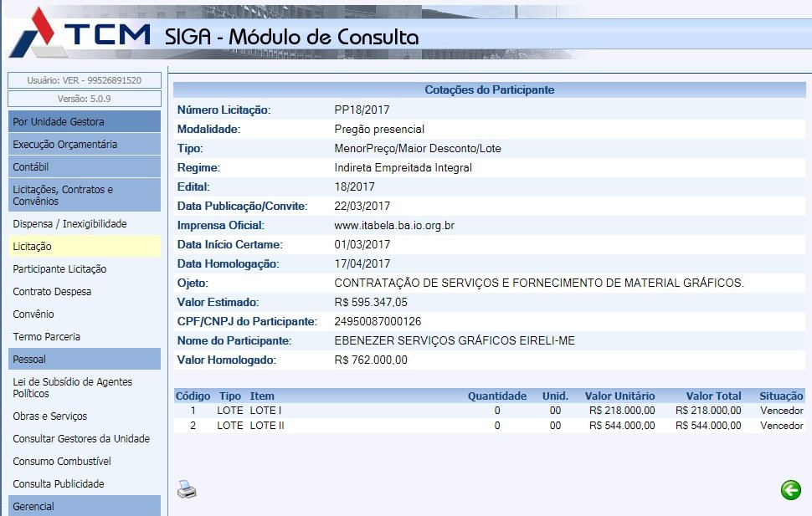Click the TCM logo in header
This screenshot has height=516, width=812.
(x=80, y=36)
